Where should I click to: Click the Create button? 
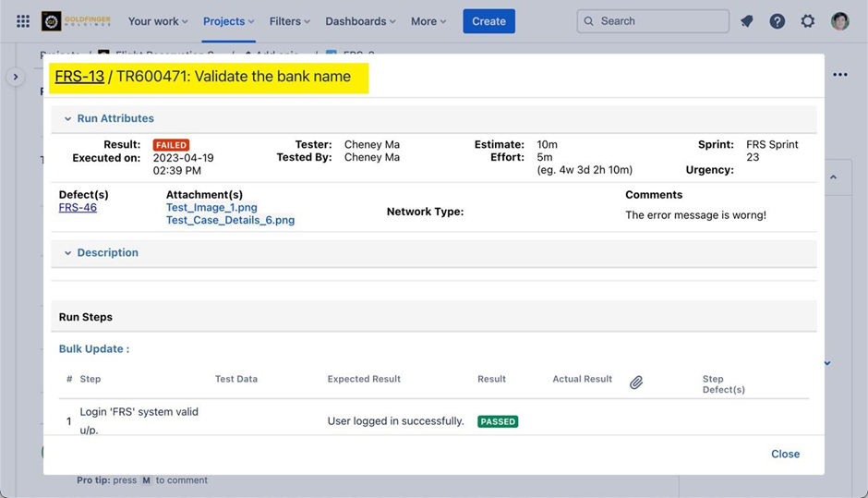click(488, 21)
